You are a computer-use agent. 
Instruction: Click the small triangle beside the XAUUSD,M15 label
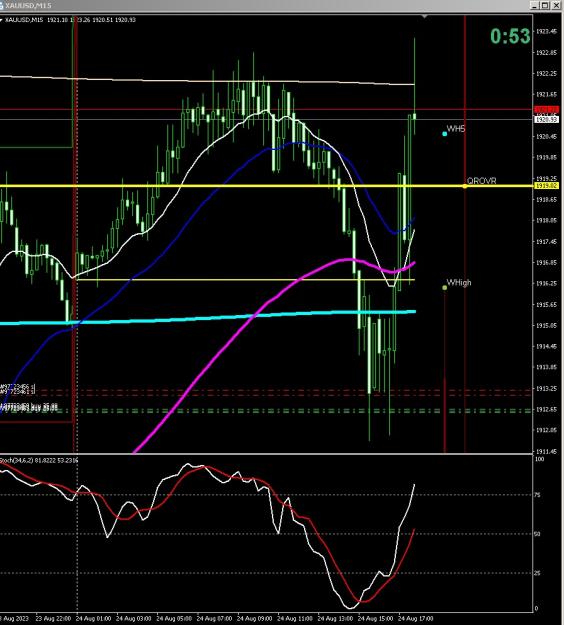coord(1,20)
